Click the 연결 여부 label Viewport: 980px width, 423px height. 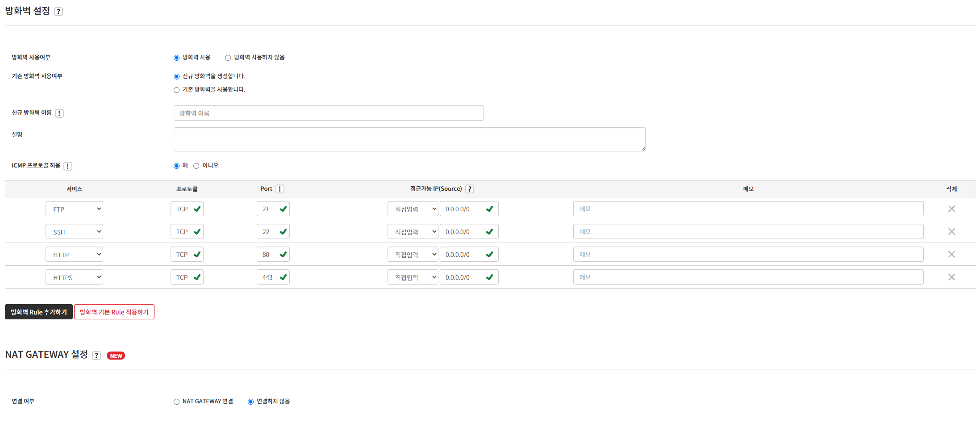coord(23,401)
